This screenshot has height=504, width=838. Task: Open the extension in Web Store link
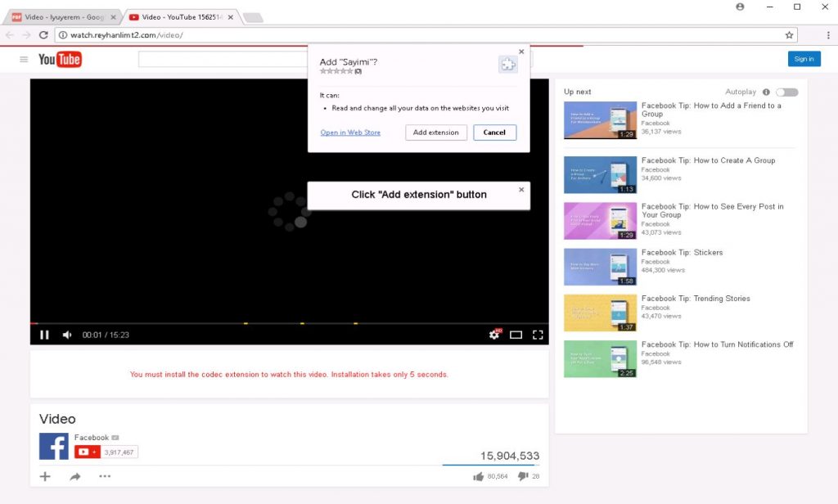click(350, 133)
